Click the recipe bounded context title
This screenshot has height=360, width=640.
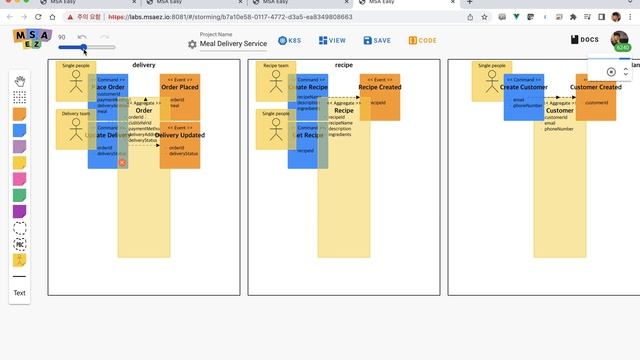point(344,65)
